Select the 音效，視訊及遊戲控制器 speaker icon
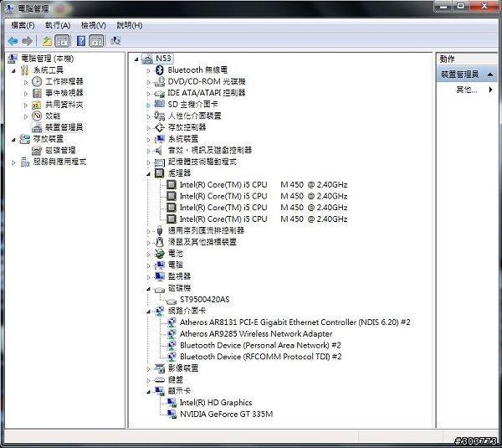The image size is (502, 448). coord(158,150)
